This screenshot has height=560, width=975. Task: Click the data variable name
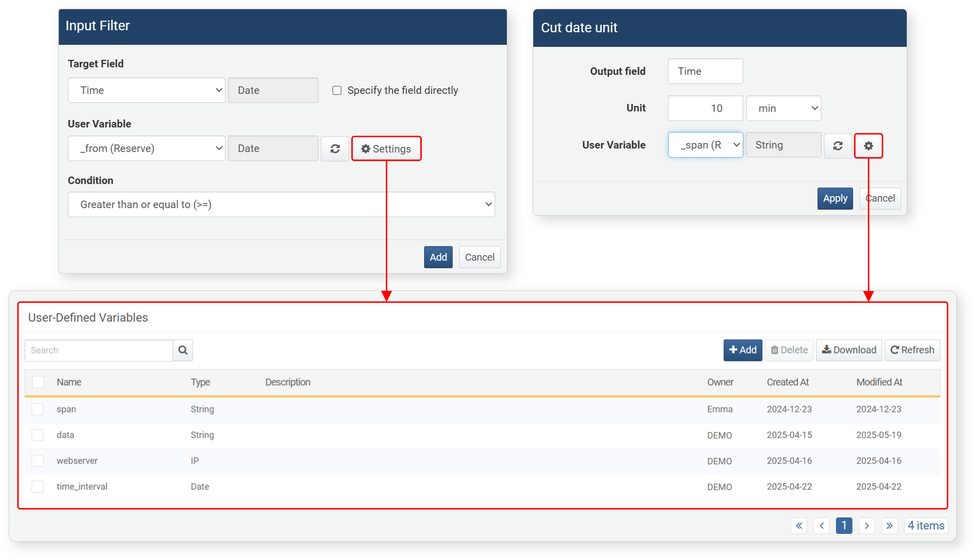[x=65, y=435]
